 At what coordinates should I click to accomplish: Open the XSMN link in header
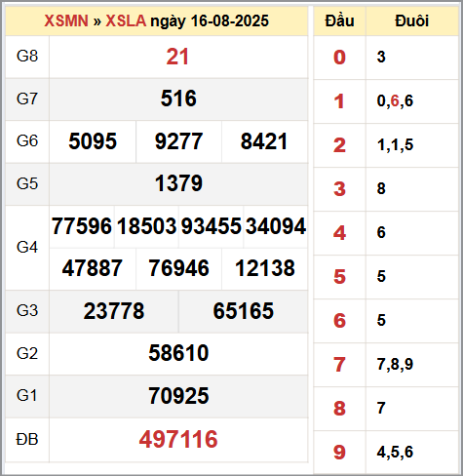(66, 20)
